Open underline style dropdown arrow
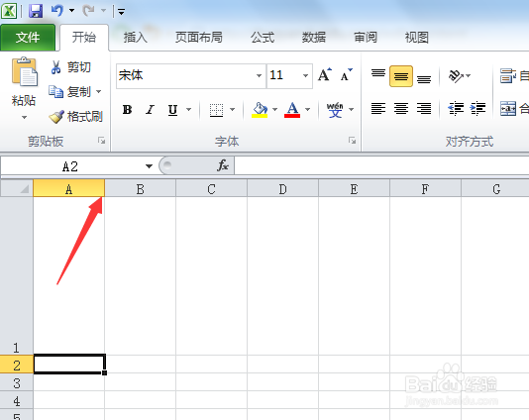Image resolution: width=529 pixels, height=420 pixels. coord(189,109)
